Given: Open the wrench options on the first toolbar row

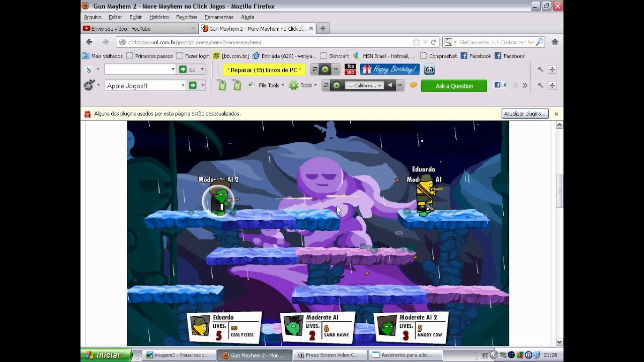Looking at the screenshot, I should pos(540,70).
